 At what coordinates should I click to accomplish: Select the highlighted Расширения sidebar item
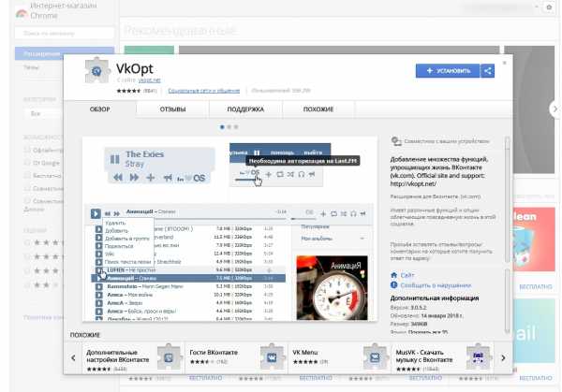(65, 53)
